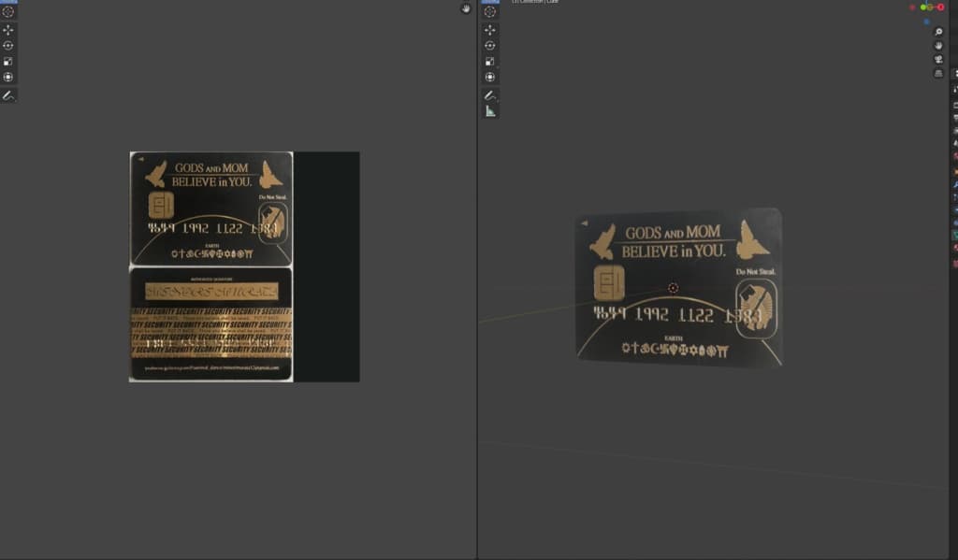The width and height of the screenshot is (958, 560).
Task: Toggle the camera view icon in 3D viewport
Action: [x=939, y=59]
